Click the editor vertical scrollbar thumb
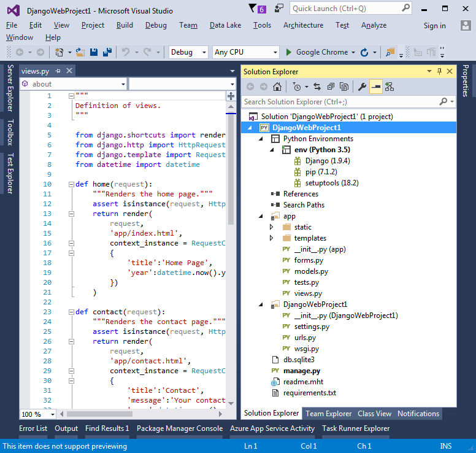The height and width of the screenshot is (453, 476). tap(231, 169)
